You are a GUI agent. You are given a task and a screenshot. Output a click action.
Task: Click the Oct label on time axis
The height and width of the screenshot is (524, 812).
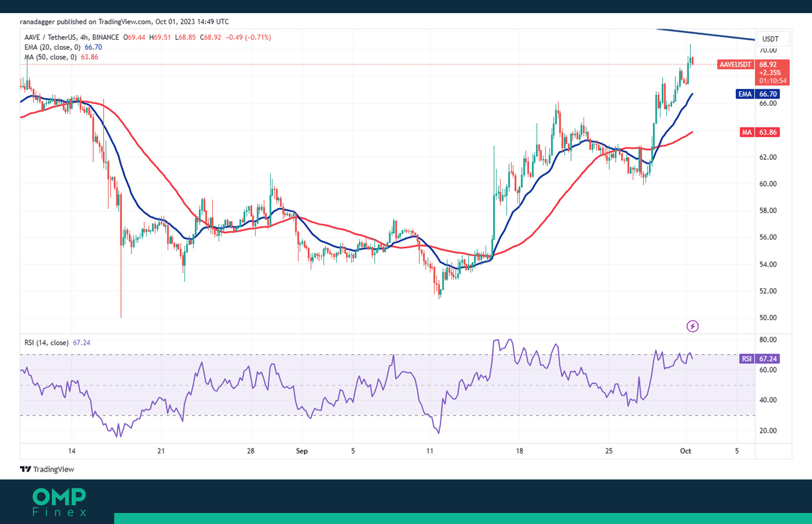click(686, 451)
